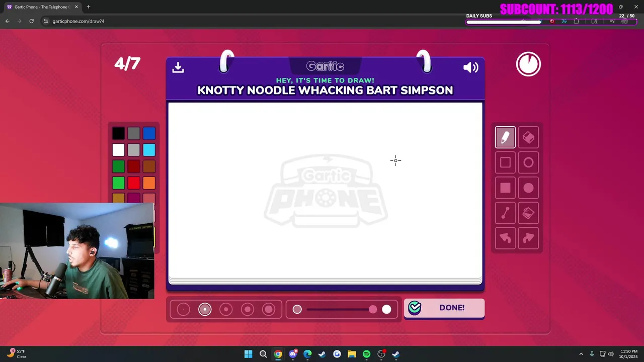Pick the dark red color swatch
This screenshot has height=362, width=644.
coord(133,166)
